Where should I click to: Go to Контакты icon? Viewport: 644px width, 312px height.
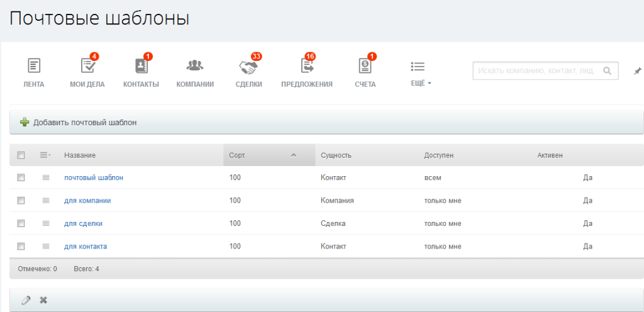click(142, 66)
